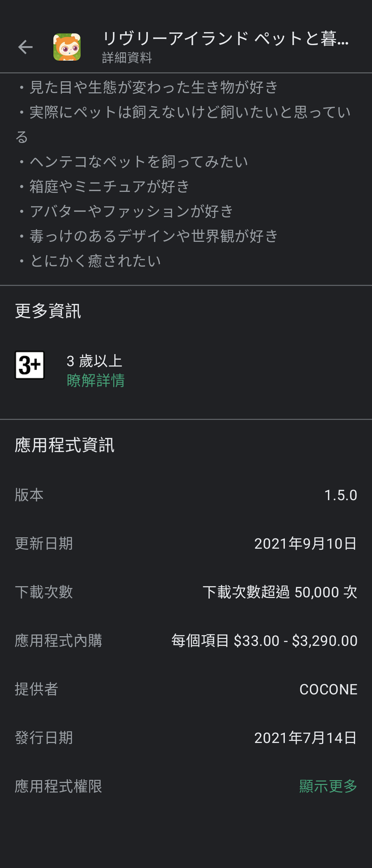The image size is (372, 868).
Task: Select the 版本 1.5.0 row
Action: (186, 495)
